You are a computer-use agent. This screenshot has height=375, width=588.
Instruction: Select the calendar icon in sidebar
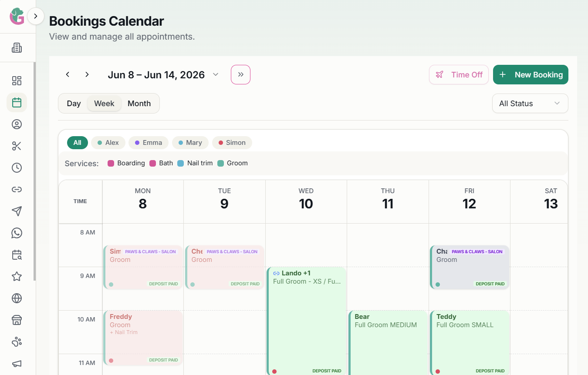coord(17,103)
